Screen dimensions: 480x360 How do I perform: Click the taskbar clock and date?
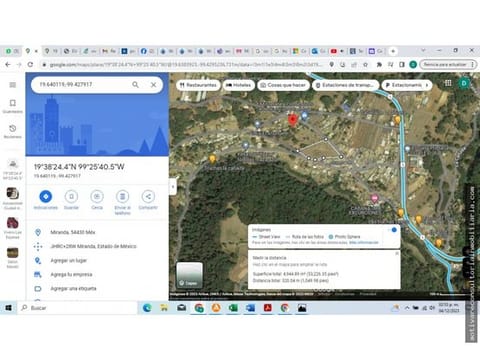449,308
